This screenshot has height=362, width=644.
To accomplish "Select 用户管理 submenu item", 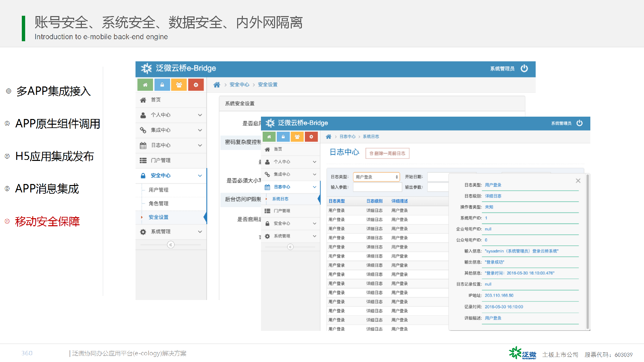I will coord(158,190).
